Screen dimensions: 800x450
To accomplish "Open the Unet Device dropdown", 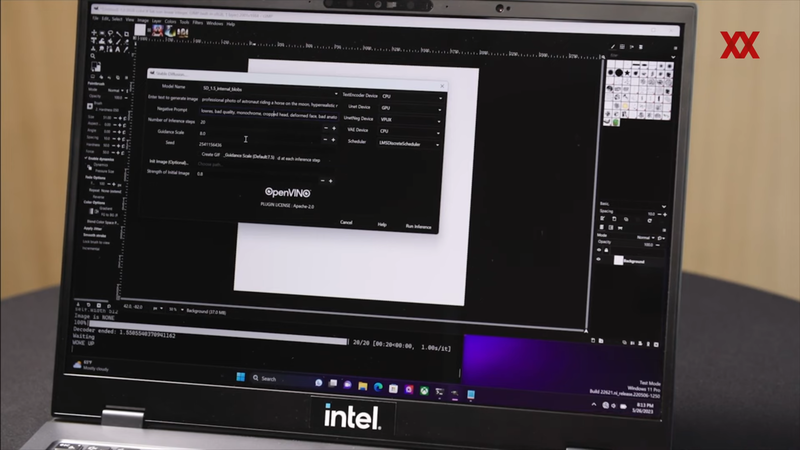I will (x=410, y=108).
